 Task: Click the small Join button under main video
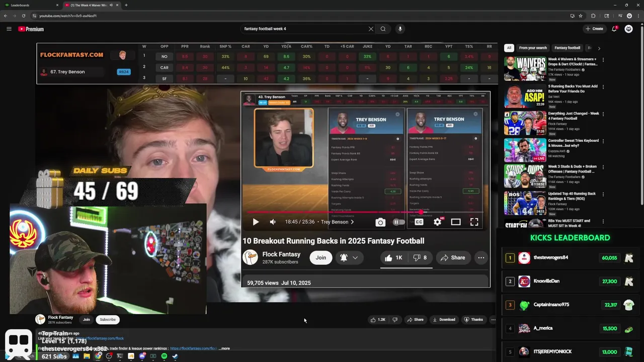coord(87,319)
